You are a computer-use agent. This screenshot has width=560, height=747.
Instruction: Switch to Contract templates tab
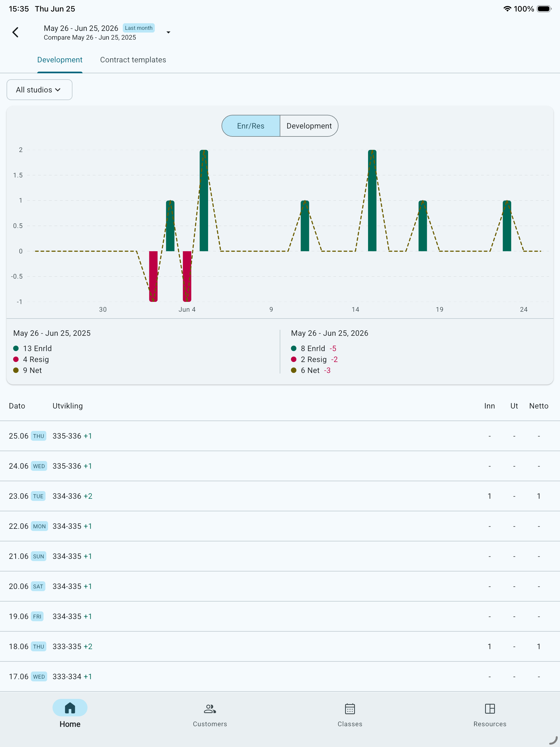click(133, 60)
